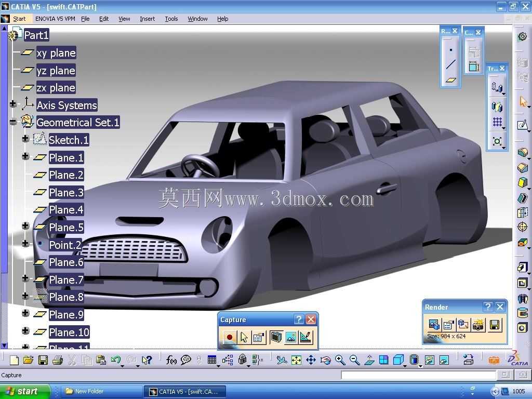Start recording in the Capture toolbar

[229, 337]
